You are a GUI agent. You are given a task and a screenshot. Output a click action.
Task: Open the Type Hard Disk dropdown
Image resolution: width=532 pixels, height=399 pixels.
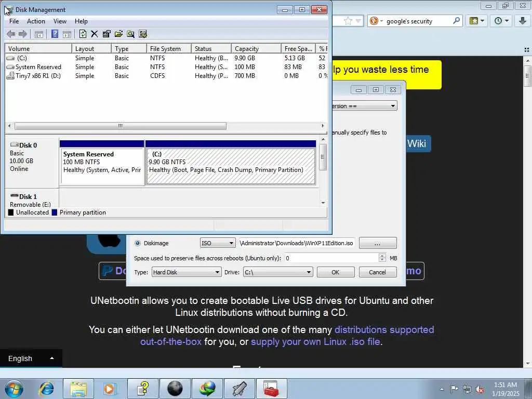coord(187,272)
